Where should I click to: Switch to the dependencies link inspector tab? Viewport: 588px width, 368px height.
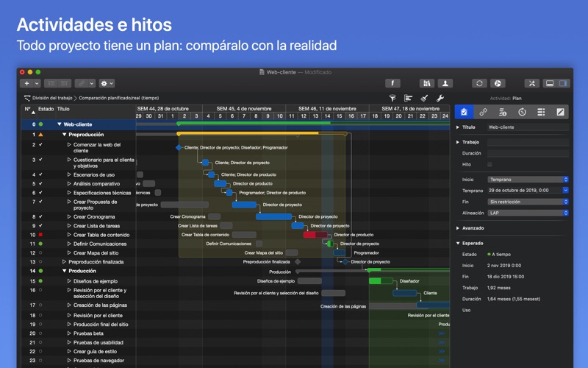[483, 112]
